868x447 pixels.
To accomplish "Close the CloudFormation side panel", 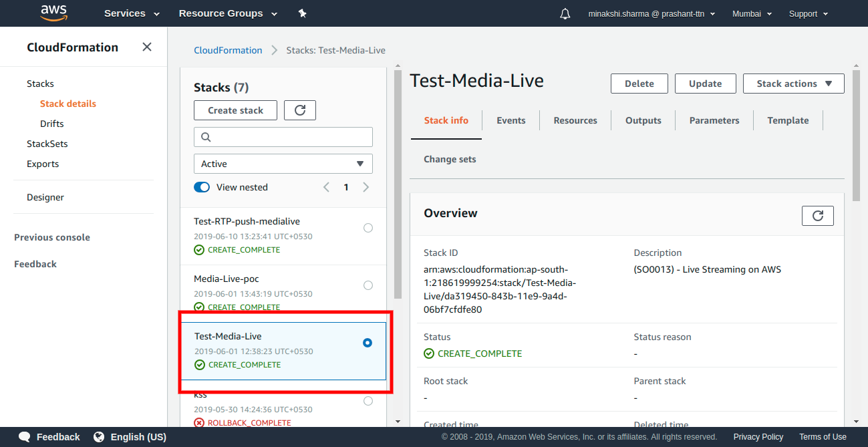I will (x=147, y=47).
